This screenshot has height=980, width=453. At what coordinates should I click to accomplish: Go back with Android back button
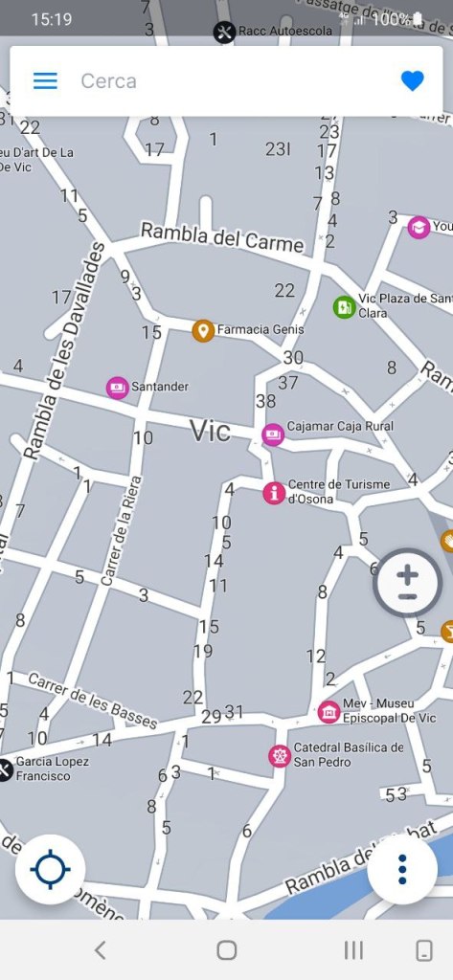[101, 950]
